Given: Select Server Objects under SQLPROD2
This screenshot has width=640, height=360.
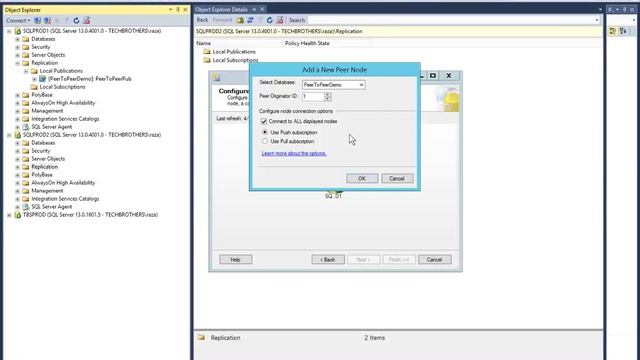Looking at the screenshot, I should pyautogui.click(x=48, y=159).
